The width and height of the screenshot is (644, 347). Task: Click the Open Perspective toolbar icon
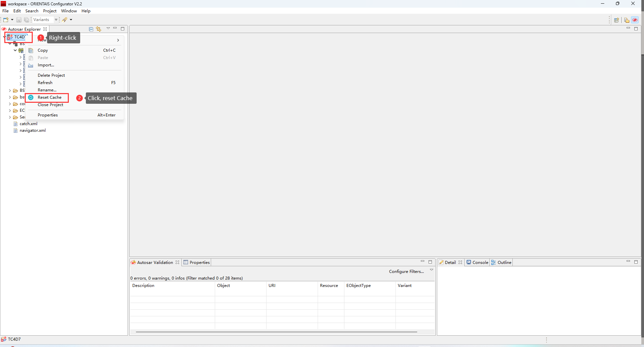point(616,20)
